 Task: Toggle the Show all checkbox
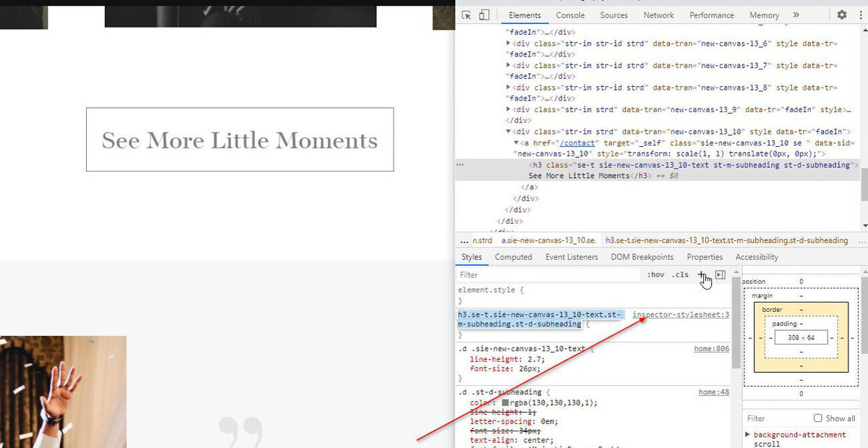coord(818,418)
